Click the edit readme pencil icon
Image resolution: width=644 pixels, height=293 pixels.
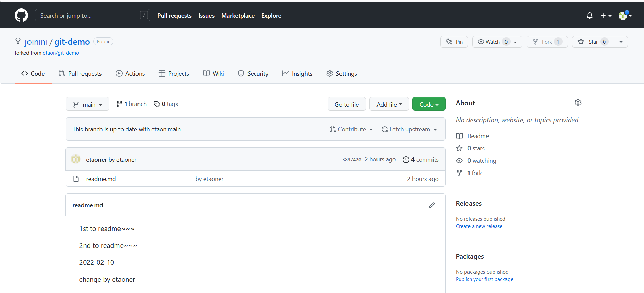[x=432, y=205]
